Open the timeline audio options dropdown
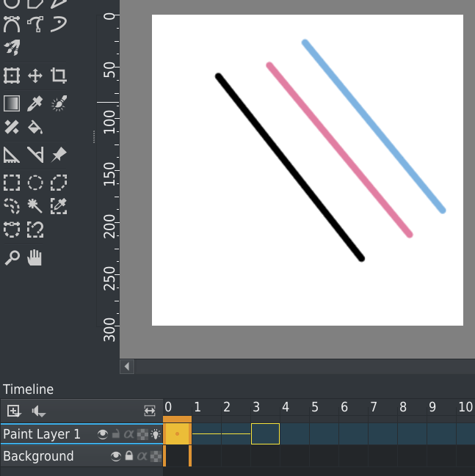 tap(39, 411)
